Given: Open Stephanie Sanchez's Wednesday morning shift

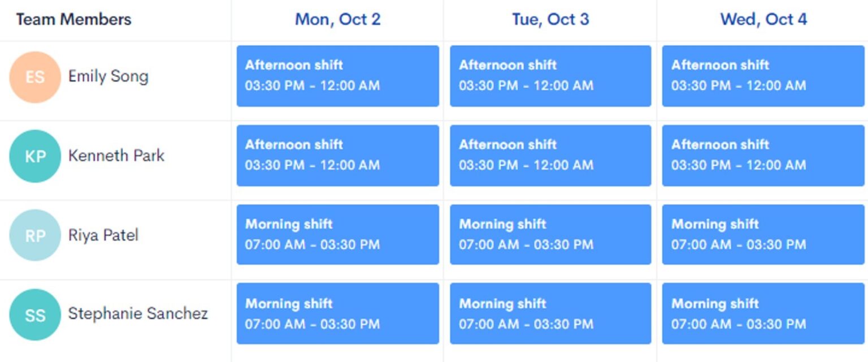Looking at the screenshot, I should point(763,314).
